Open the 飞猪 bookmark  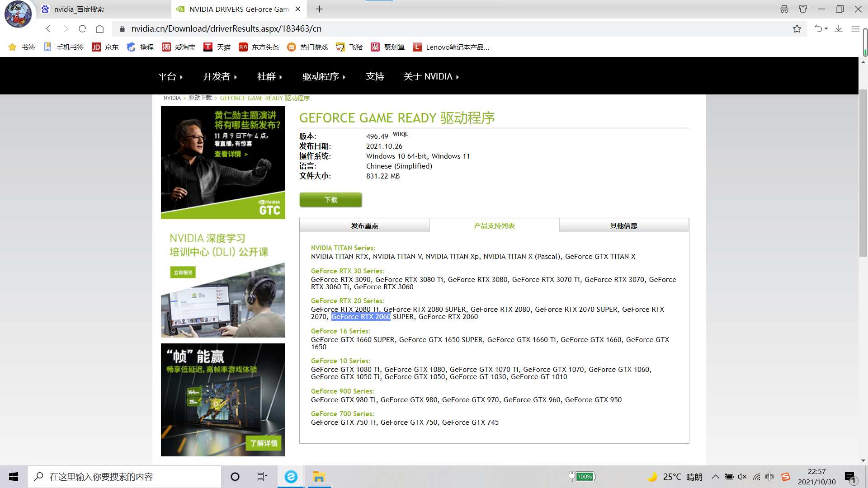click(x=349, y=47)
